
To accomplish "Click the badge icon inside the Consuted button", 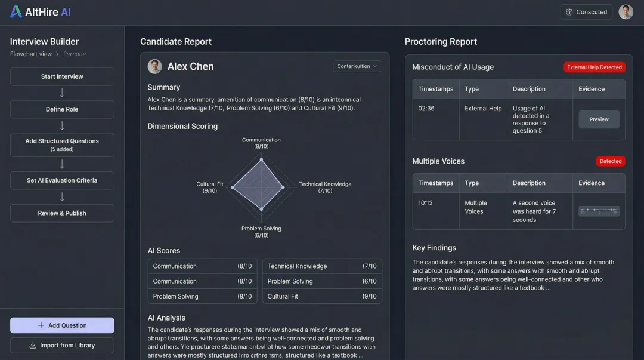I will point(569,11).
